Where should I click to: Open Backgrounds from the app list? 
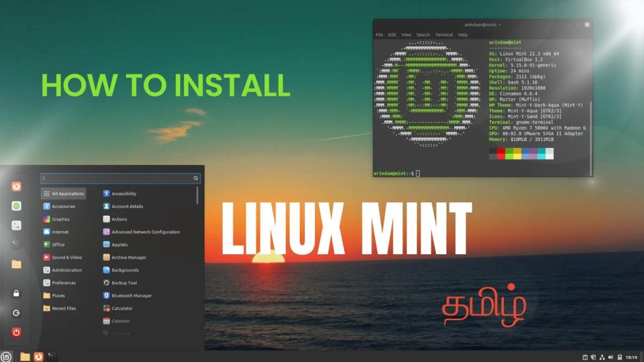point(121,270)
